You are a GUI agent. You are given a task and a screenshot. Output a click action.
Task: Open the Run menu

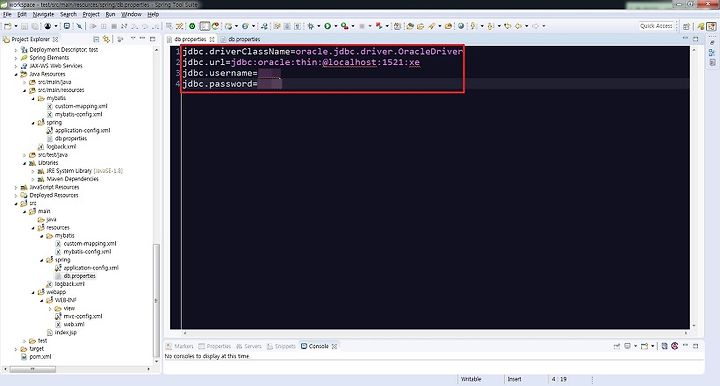110,14
